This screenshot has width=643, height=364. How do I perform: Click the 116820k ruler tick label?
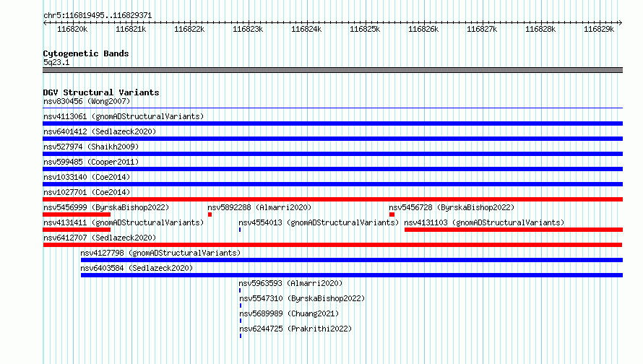[72, 30]
